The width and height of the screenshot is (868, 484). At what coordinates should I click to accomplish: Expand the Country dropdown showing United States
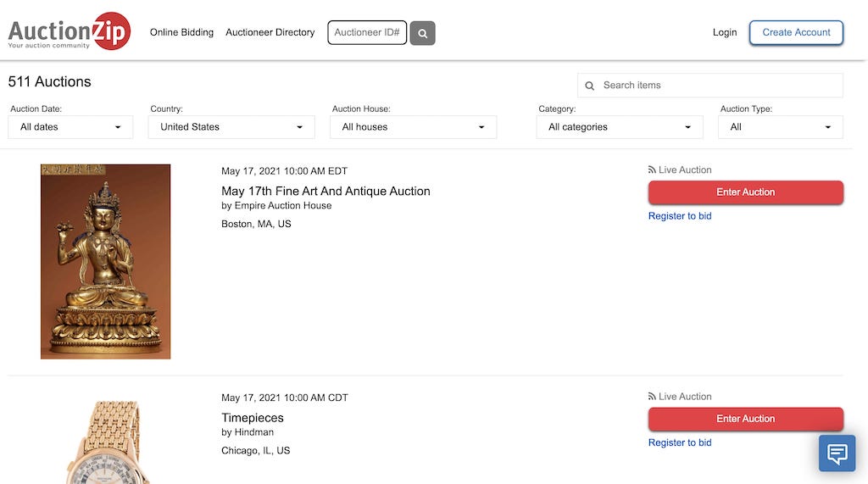point(231,127)
